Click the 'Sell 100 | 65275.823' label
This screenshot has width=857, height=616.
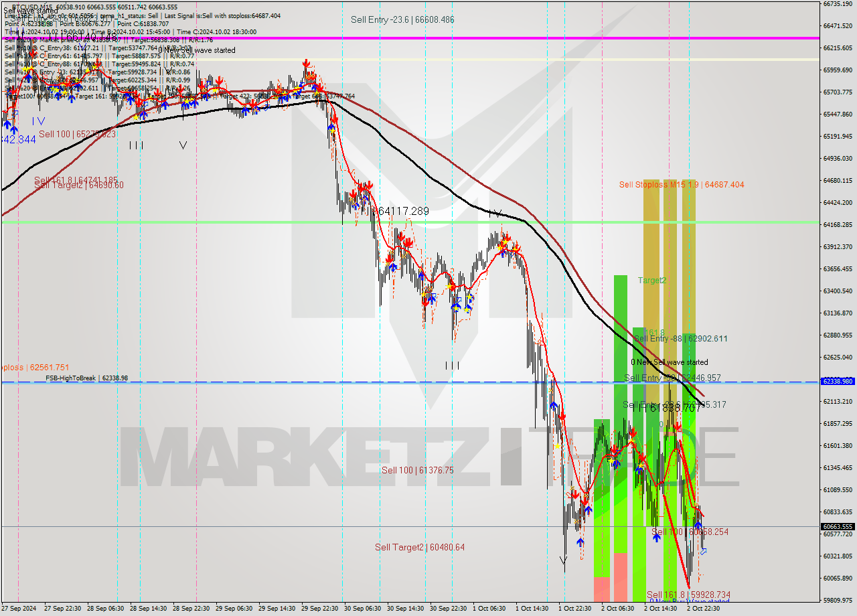click(x=77, y=135)
